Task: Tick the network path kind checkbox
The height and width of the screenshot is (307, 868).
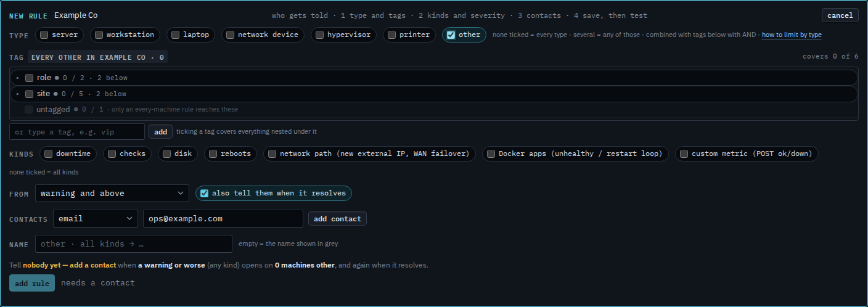Action: pos(272,153)
